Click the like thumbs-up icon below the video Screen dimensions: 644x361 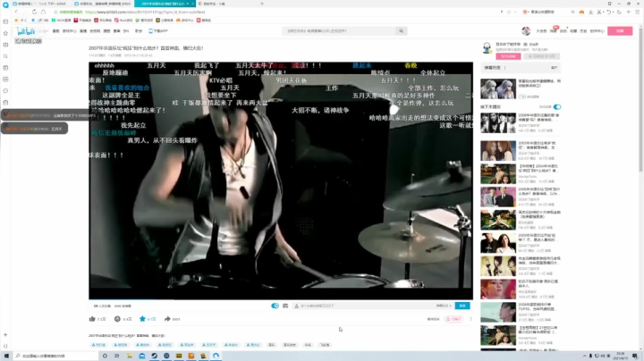(x=92, y=319)
